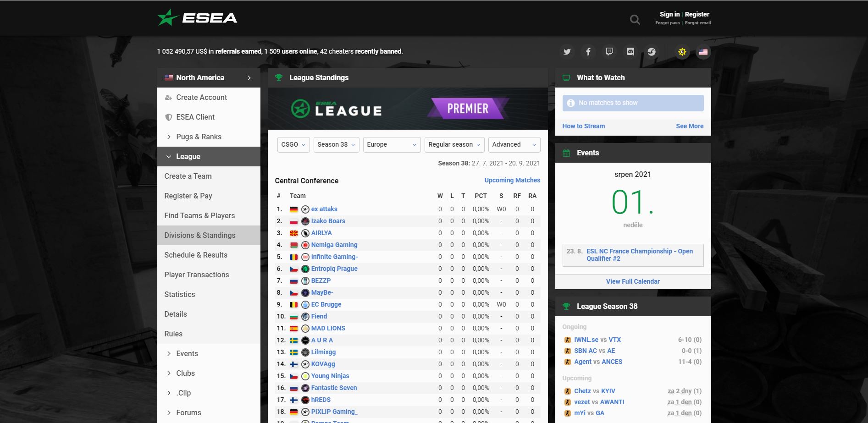
Task: Open the ESEA Twitter page icon
Action: coord(567,52)
